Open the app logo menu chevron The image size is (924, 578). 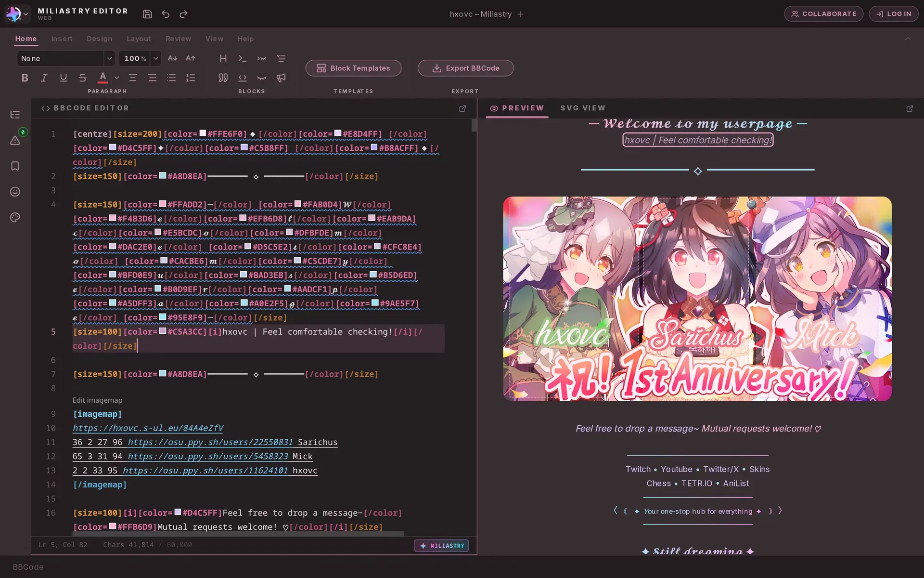[x=26, y=14]
